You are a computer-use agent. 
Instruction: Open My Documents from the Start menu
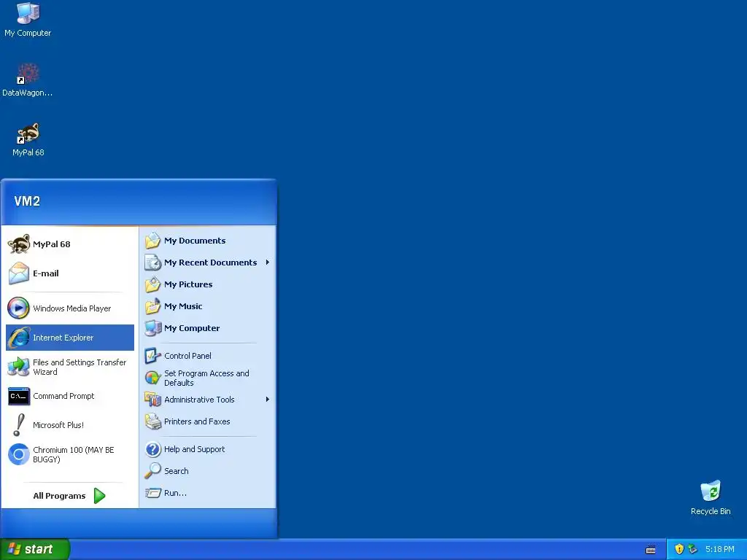tap(195, 241)
